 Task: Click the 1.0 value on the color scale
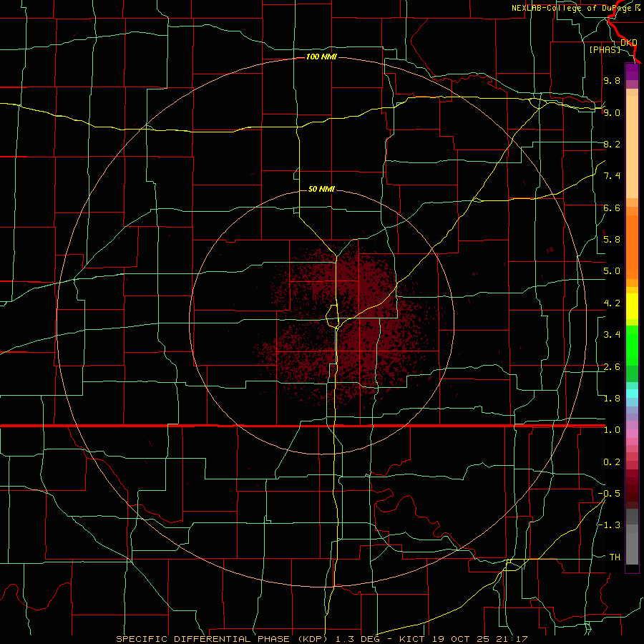[612, 430]
